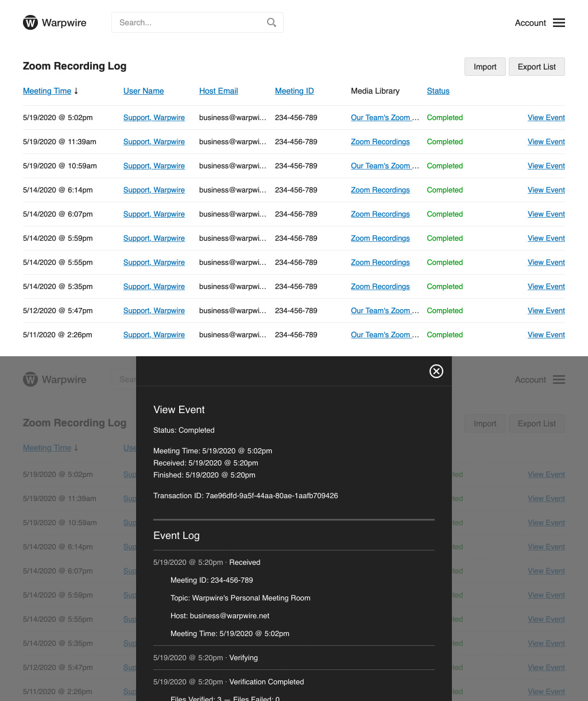Click Support, Warpwire in the 5/11/2020 2:26pm undimmed row
The width and height of the screenshot is (588, 701).
coord(154,334)
